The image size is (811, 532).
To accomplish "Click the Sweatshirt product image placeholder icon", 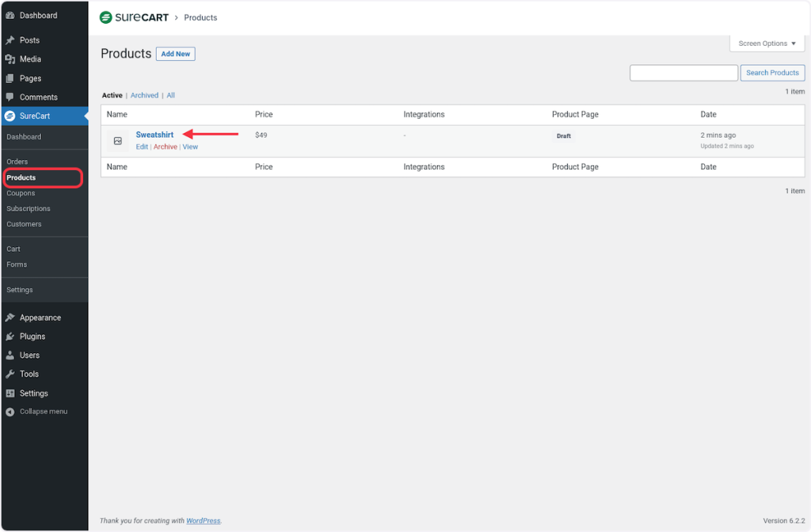I will 118,141.
